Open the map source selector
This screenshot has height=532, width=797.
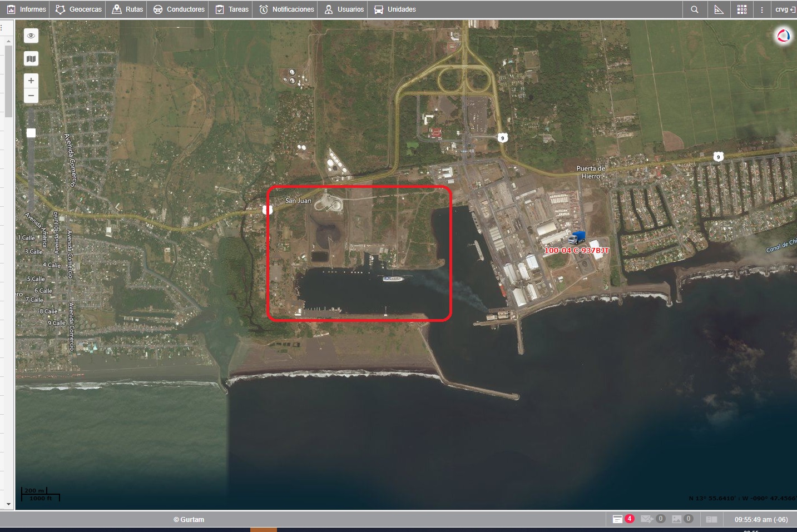[31, 59]
